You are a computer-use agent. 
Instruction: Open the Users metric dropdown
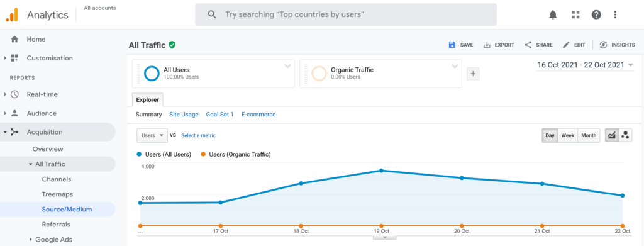pyautogui.click(x=152, y=135)
